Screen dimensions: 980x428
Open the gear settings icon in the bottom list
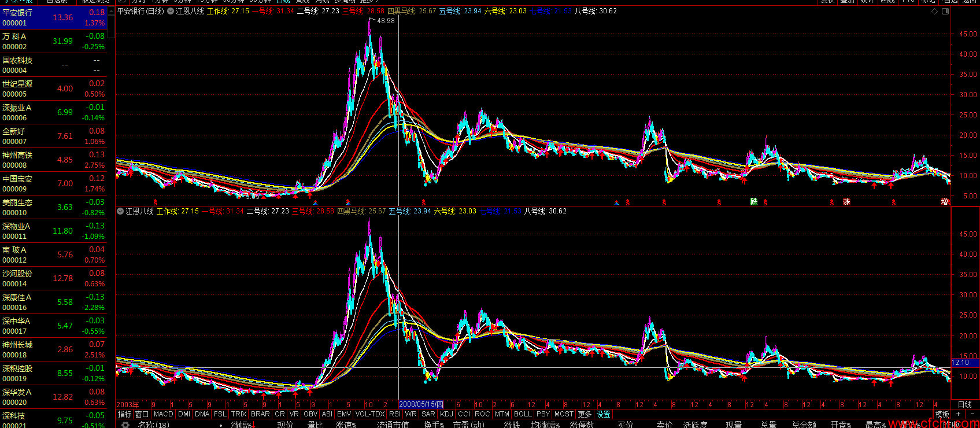tap(125, 425)
